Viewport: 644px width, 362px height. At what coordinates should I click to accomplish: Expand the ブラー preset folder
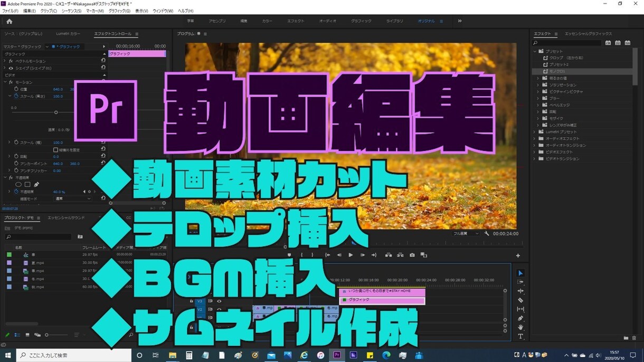538,98
